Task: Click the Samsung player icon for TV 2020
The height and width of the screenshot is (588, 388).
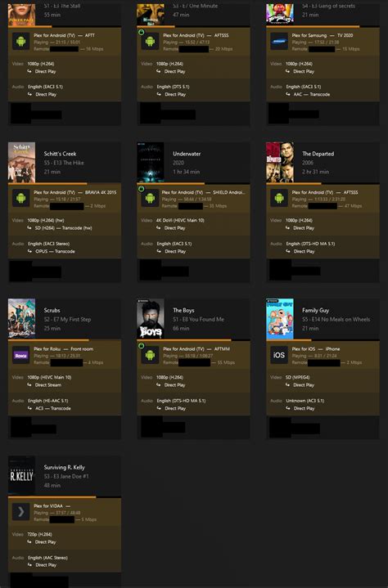Action: [279, 41]
